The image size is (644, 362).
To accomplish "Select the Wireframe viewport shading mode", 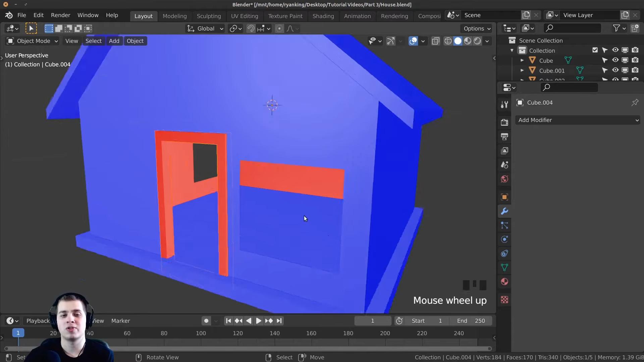I will click(448, 41).
